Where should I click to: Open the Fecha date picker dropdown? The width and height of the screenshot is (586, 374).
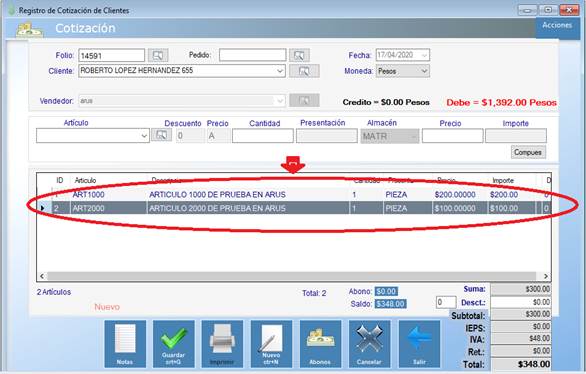point(424,55)
